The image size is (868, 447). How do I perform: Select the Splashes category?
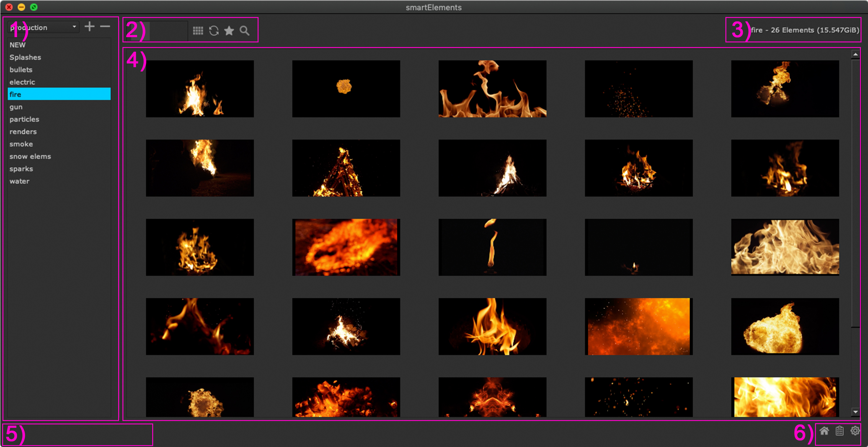pos(25,57)
